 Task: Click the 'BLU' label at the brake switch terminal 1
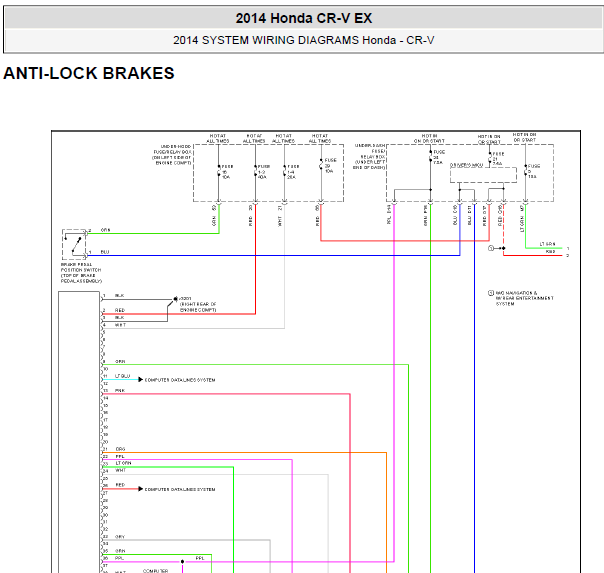point(105,252)
